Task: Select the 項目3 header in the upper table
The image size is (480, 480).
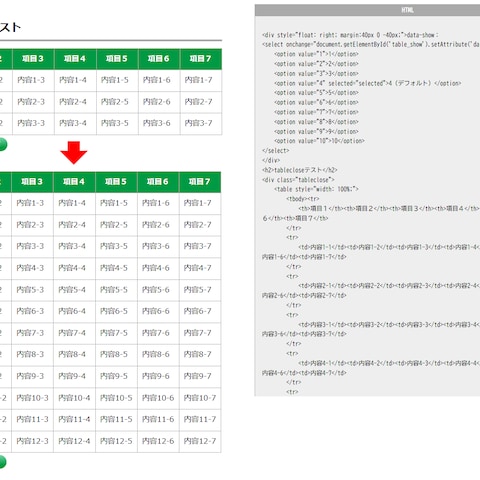Action: [33, 59]
